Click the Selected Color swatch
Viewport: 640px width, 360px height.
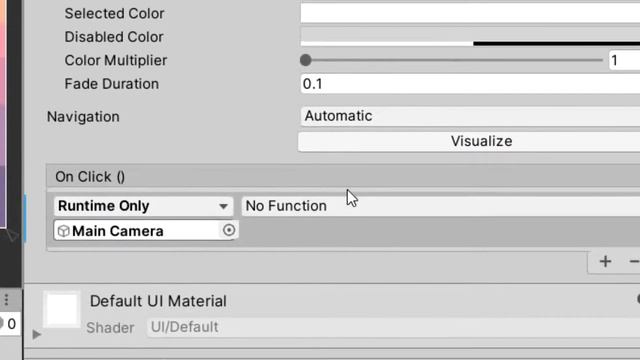tap(470, 12)
